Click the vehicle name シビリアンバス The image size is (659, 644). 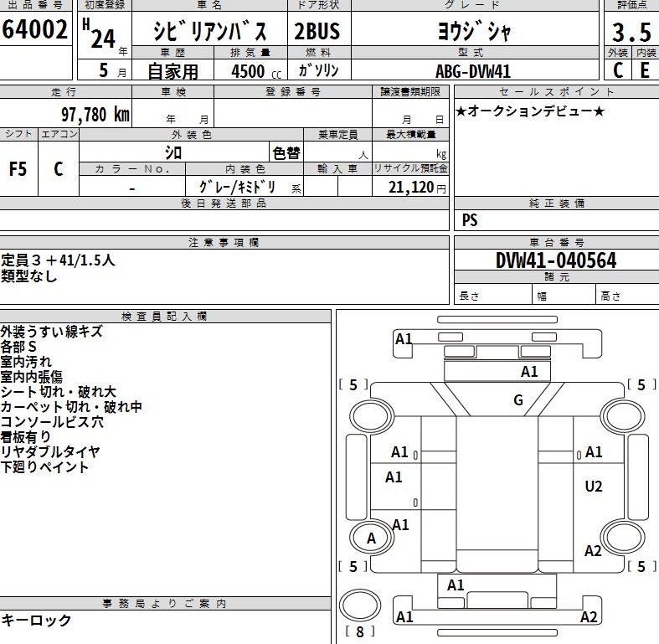[x=209, y=30]
